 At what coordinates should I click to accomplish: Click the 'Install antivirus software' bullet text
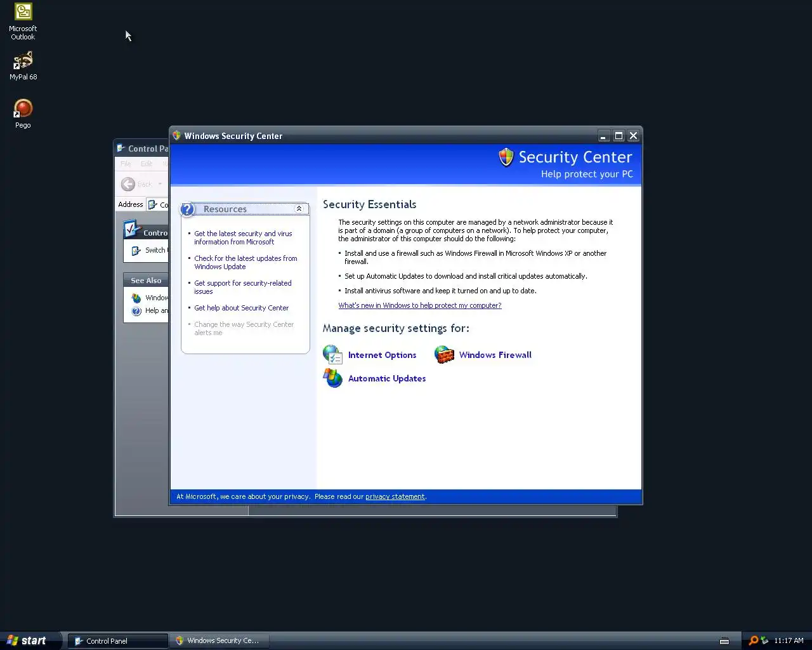click(440, 291)
